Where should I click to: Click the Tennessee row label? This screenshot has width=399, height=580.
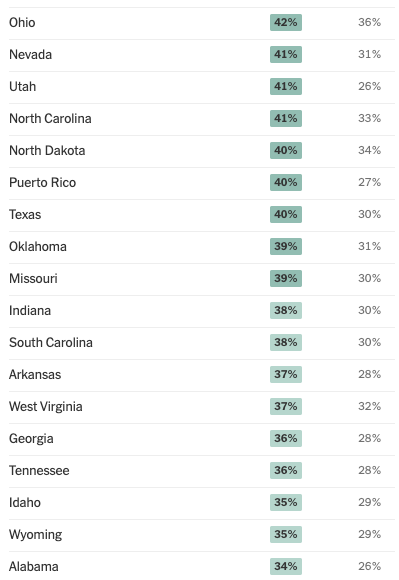click(39, 471)
